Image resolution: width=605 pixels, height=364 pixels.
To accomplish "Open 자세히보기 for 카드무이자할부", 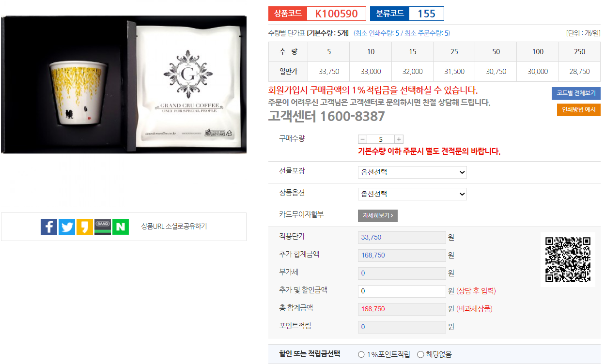I will pyautogui.click(x=378, y=216).
